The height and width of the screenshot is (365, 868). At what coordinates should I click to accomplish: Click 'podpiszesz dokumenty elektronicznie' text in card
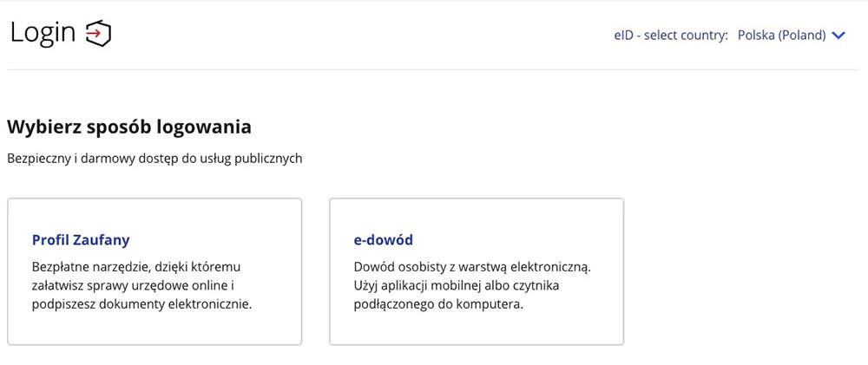pos(141,304)
